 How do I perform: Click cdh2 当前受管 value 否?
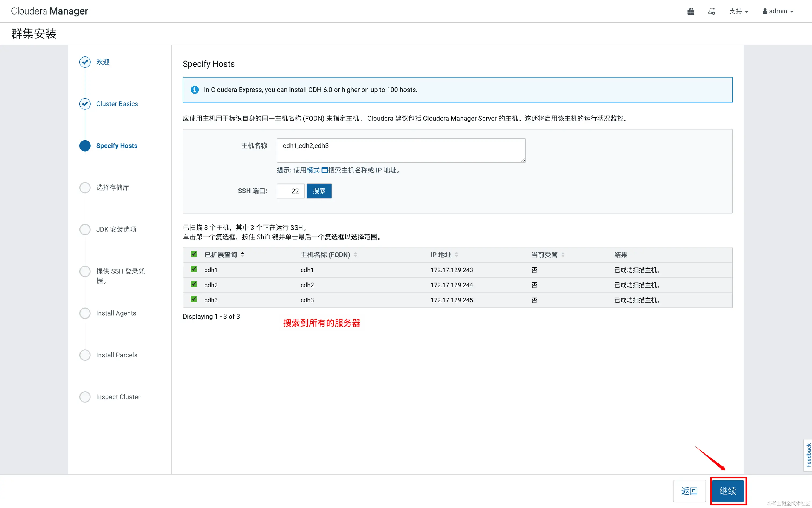(x=535, y=285)
